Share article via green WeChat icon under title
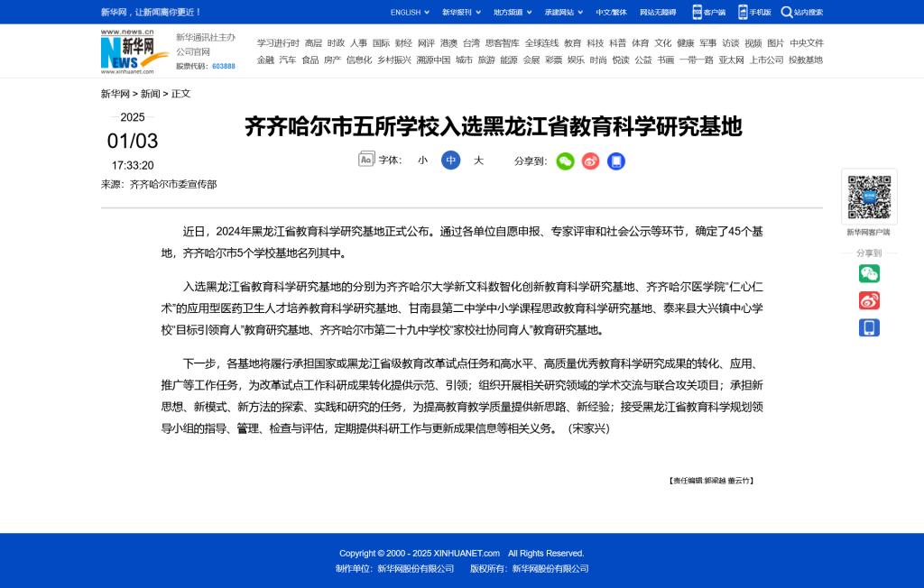 click(565, 161)
